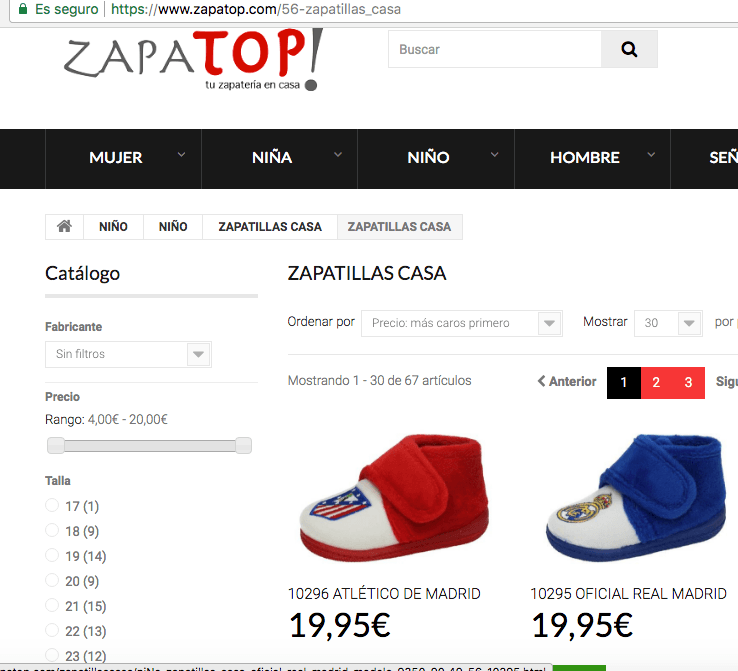Expand the NIÑA menu chevron

(338, 154)
